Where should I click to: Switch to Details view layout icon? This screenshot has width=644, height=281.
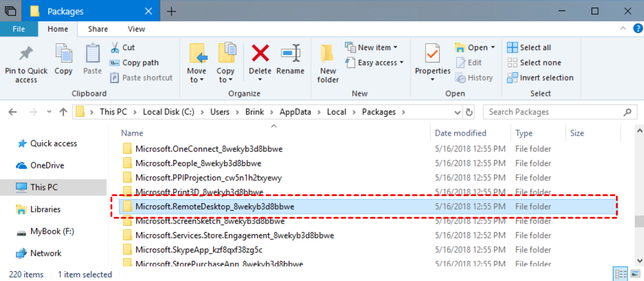(621, 274)
